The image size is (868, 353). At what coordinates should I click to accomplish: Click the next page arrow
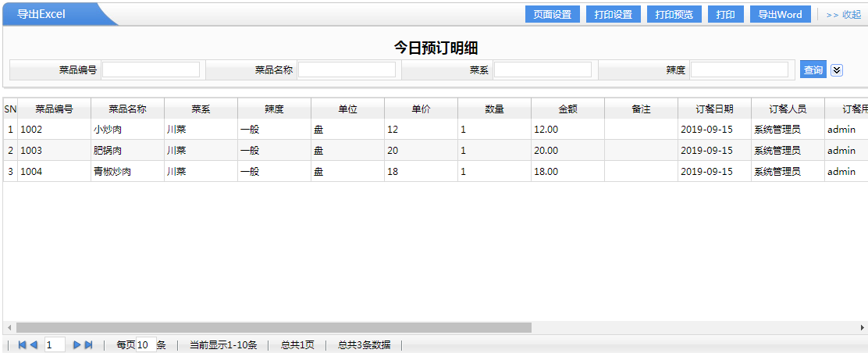coord(76,344)
